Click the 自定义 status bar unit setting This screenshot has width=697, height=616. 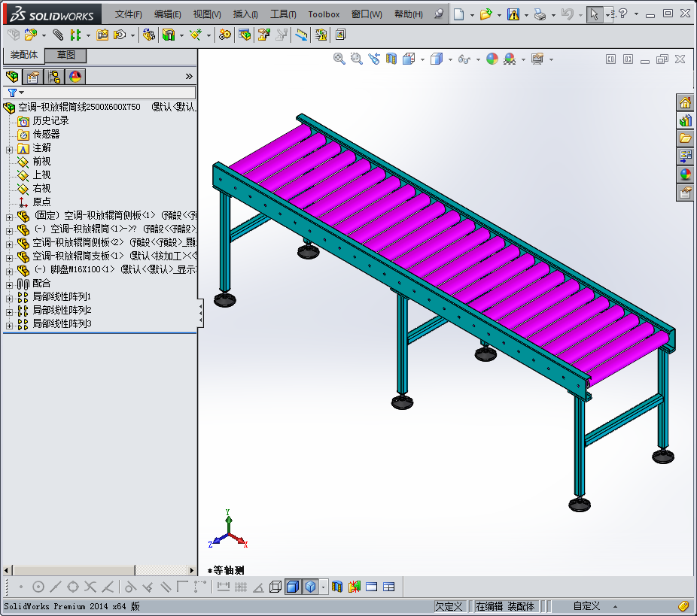(586, 606)
